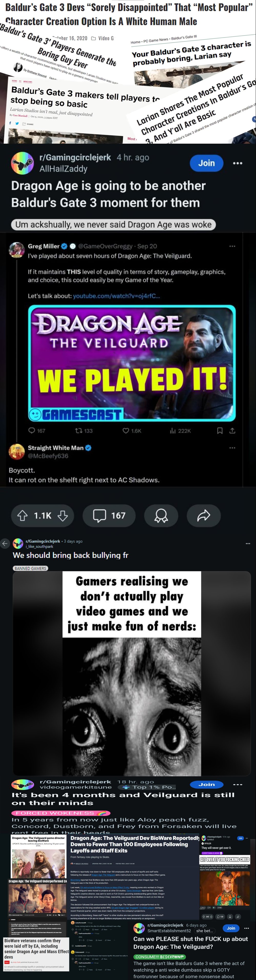
Task: Click the Join button on SmartEstablishment52's post
Action: pyautogui.click(x=231, y=928)
